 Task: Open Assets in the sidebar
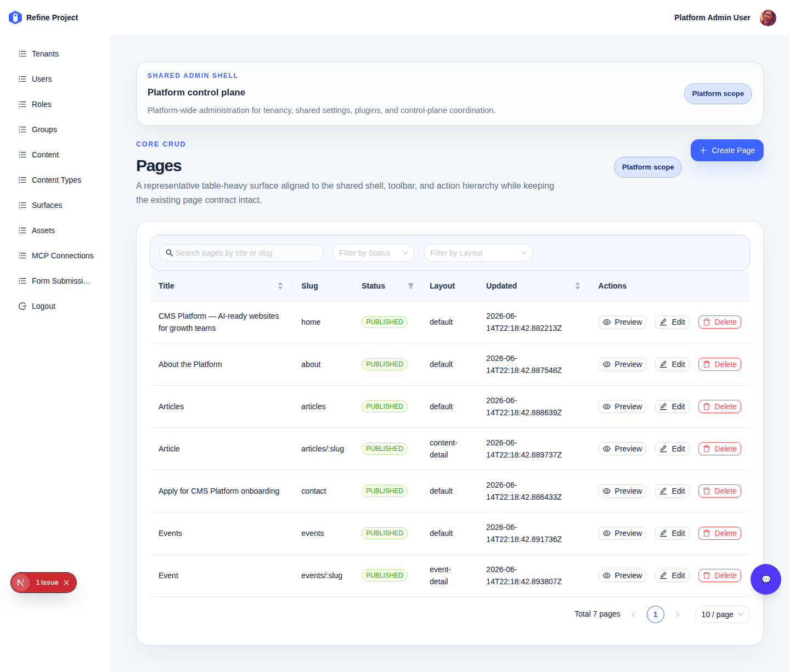[55, 230]
